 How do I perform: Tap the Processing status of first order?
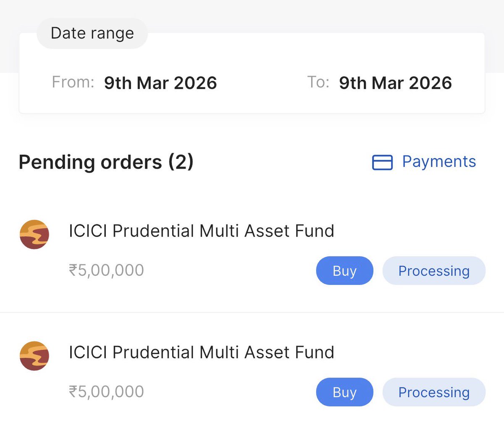click(434, 271)
